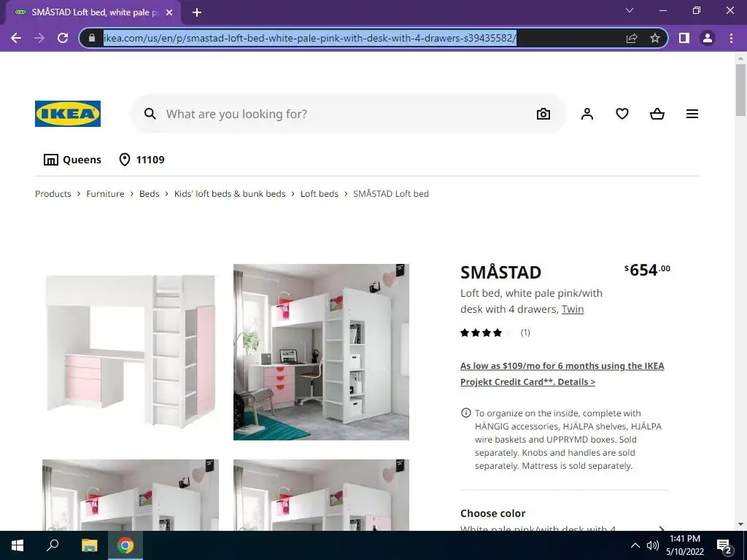
Task: Go back in browser
Action: click(x=16, y=38)
